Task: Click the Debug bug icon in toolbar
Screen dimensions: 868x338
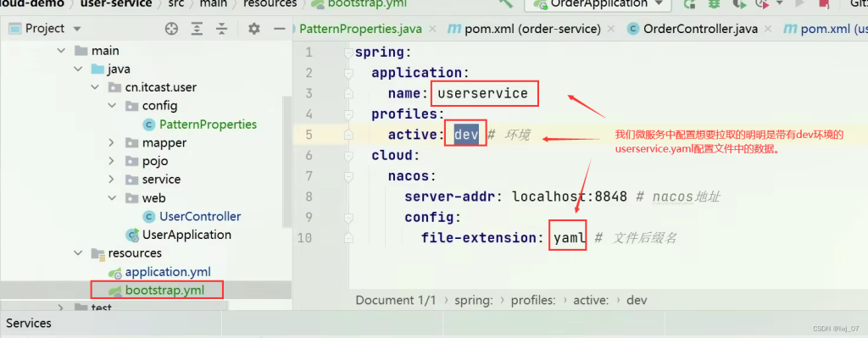Action: pyautogui.click(x=714, y=3)
